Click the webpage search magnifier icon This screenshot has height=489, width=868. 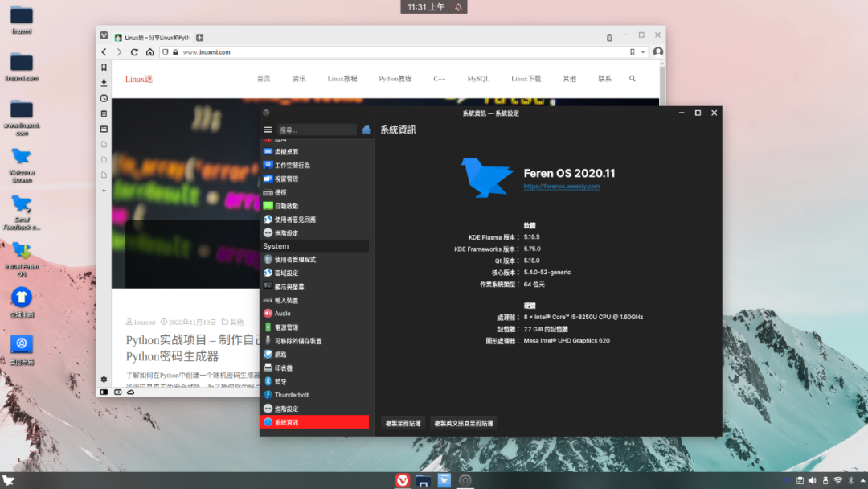633,79
